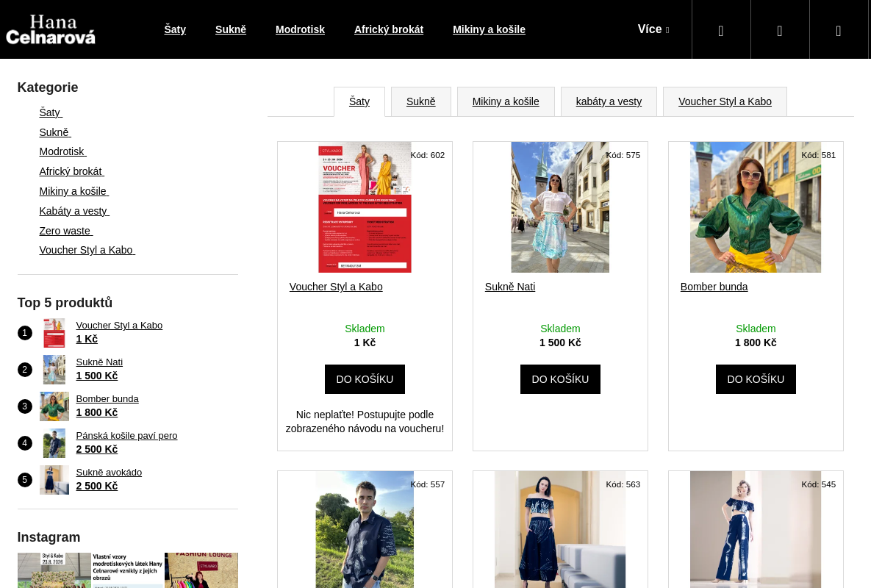Screen dimensions: 882x588
Task: Open Šaty in the top navigation
Action: (175, 29)
